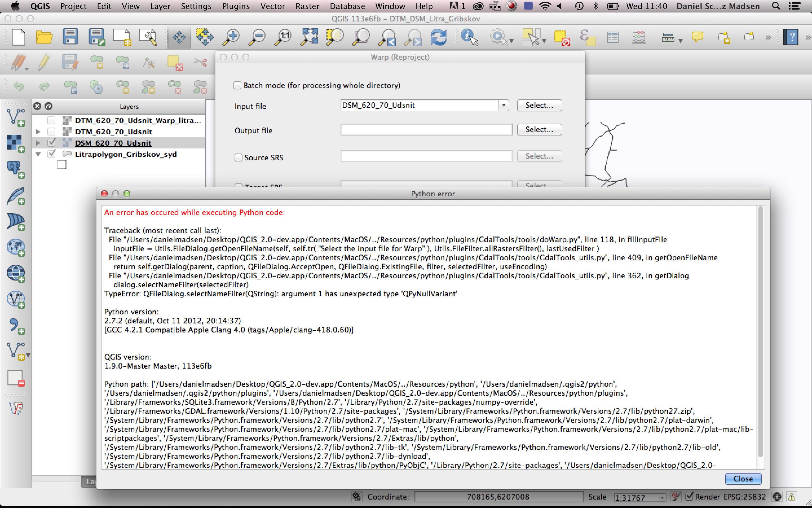Click Select button for Input file
The width and height of the screenshot is (812, 508).
pyautogui.click(x=539, y=105)
